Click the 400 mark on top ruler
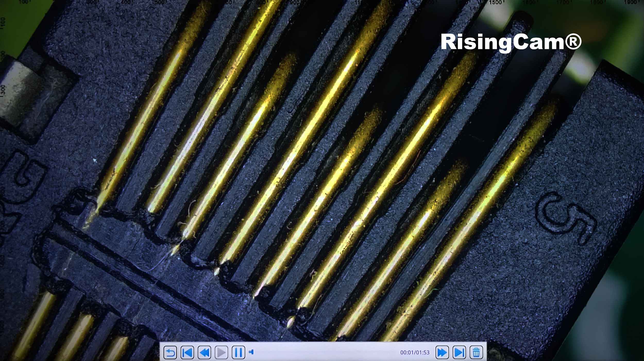 point(126,3)
